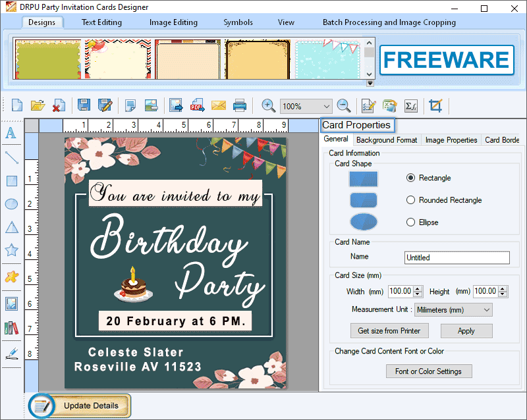Open the Background Format properties tab
The image size is (527, 420).
point(387,140)
